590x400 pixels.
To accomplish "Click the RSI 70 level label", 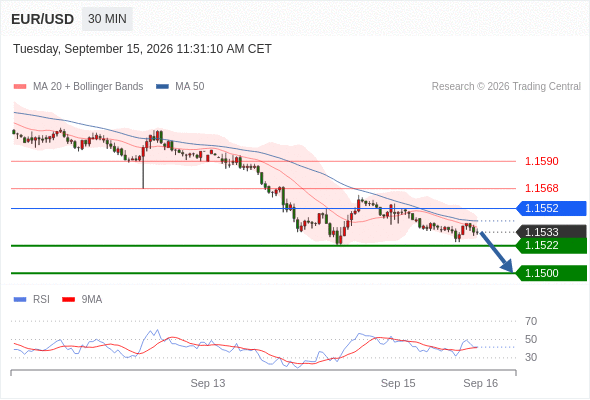I will click(x=531, y=321).
